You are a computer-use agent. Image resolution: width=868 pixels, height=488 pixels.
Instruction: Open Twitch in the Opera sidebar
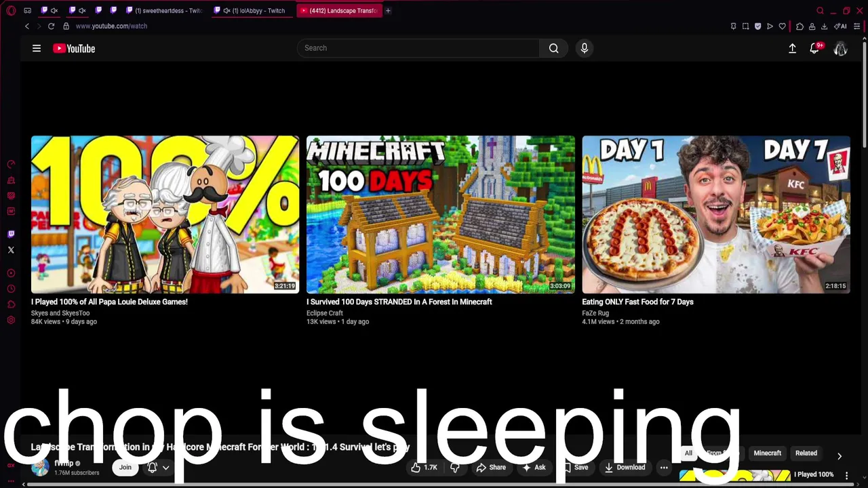[11, 234]
